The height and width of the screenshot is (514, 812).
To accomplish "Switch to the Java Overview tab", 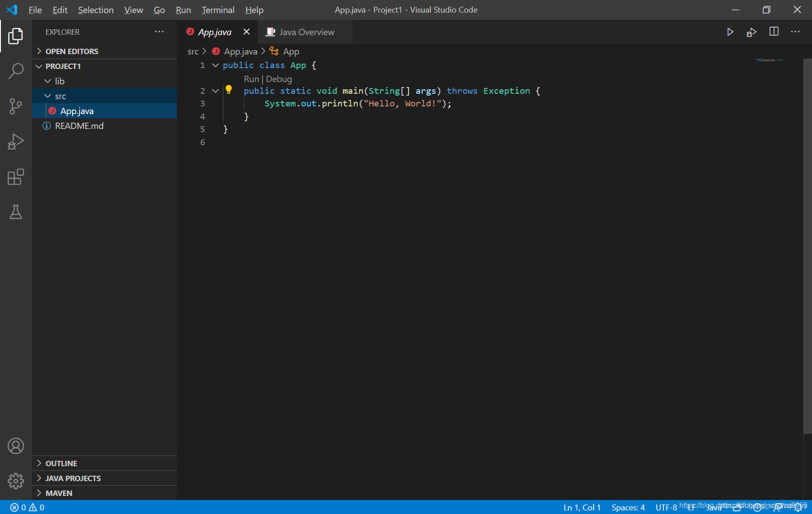I will point(305,32).
